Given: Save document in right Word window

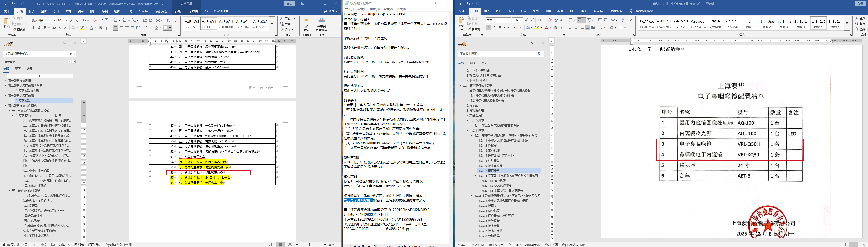Looking at the screenshot, I should tap(462, 4).
